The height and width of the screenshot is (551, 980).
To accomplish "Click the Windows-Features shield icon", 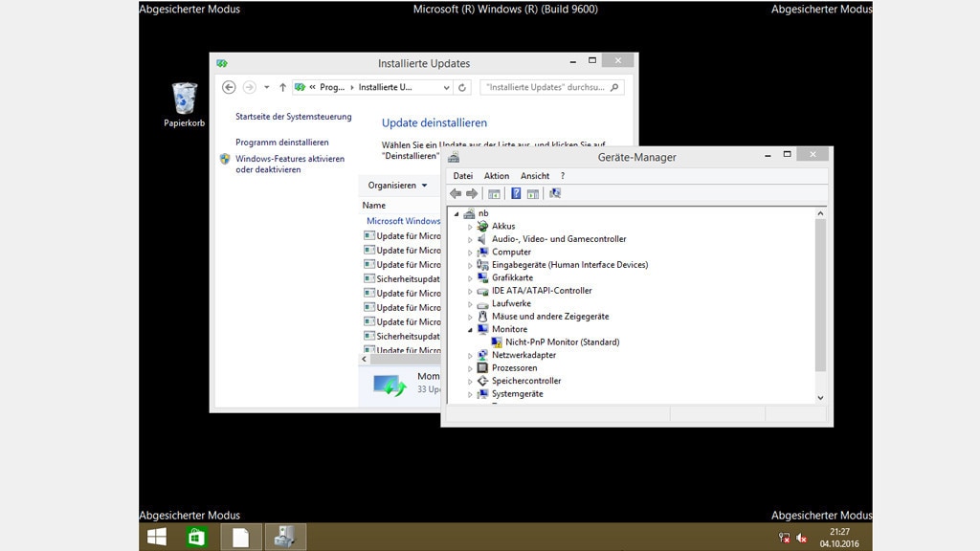I will click(225, 159).
